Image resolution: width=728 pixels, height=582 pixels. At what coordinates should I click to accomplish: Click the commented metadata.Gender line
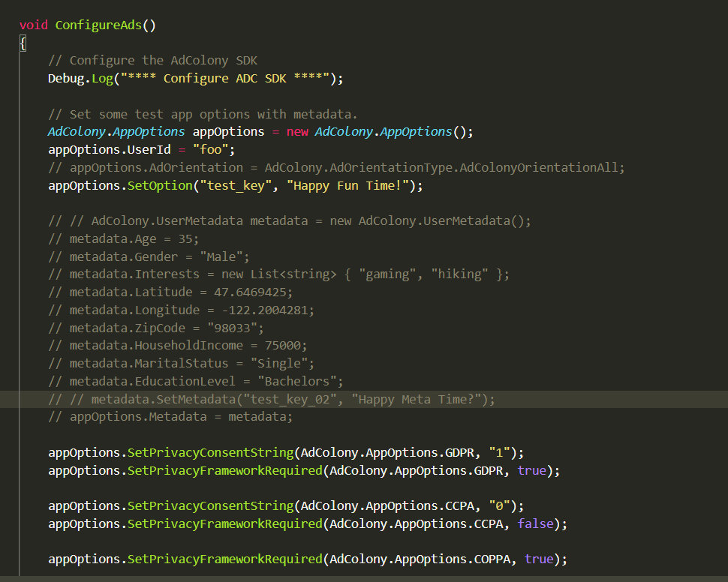149,256
